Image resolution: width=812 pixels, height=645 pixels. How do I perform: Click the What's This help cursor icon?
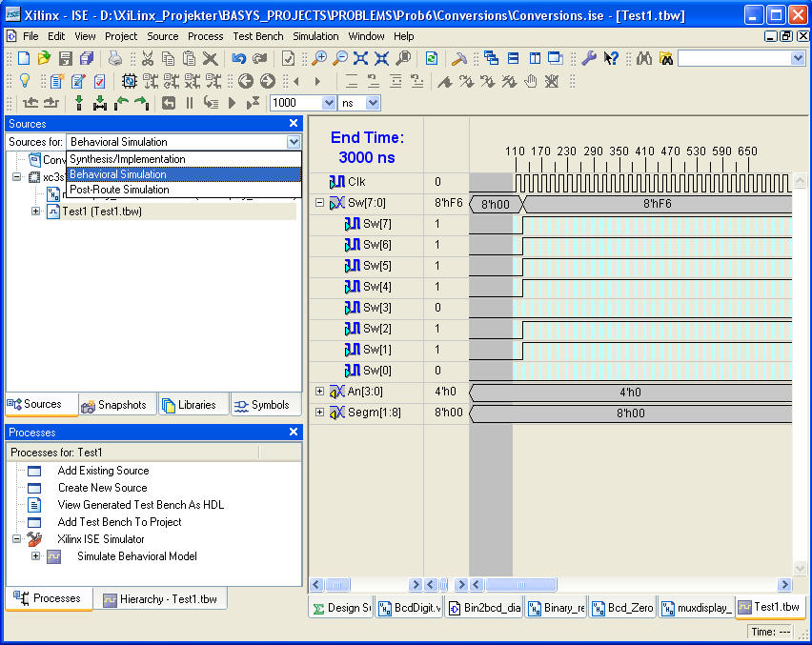pos(611,58)
